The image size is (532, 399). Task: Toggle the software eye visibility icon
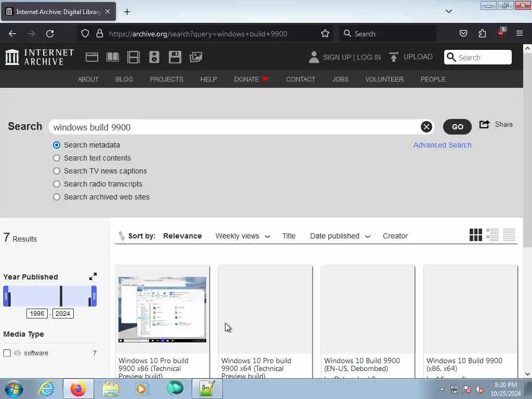(x=17, y=353)
